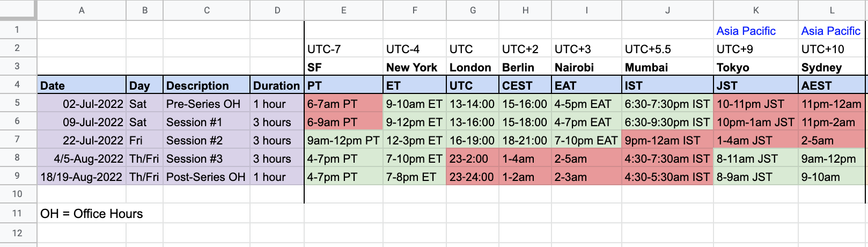Click the row 11 header number
Image resolution: width=868 pixels, height=247 pixels.
17,213
